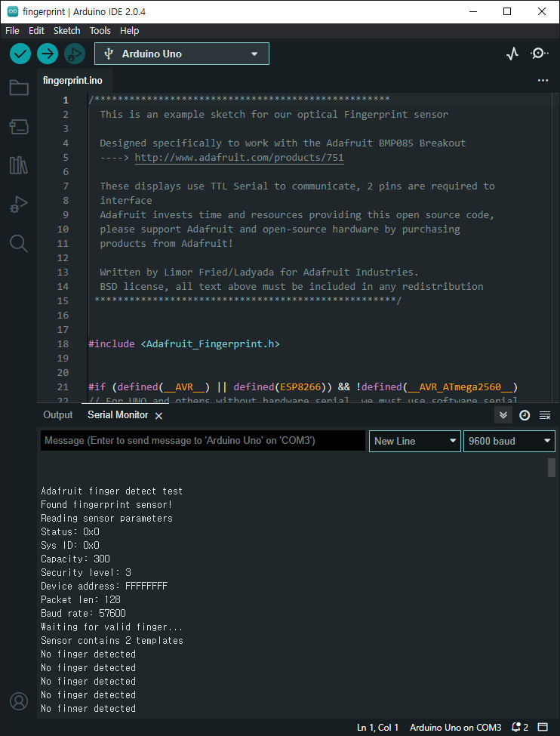This screenshot has width=560, height=736.
Task: Select the Serial Monitor tab
Action: point(118,415)
